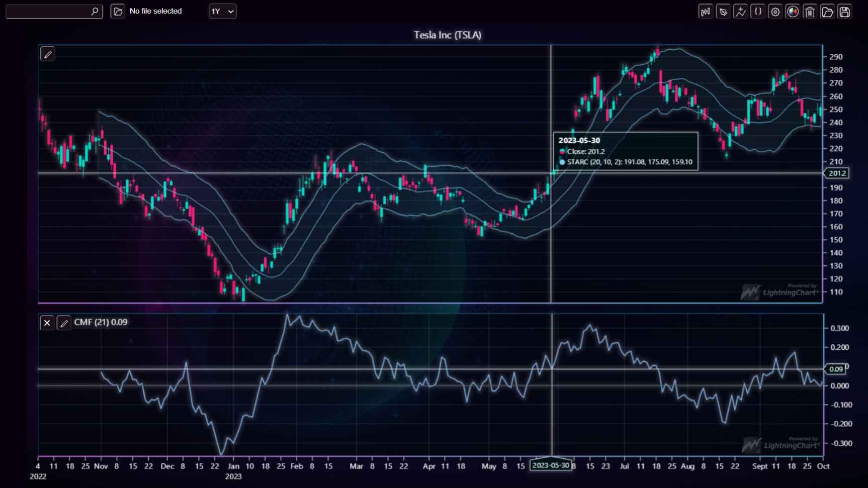Edit the CMF indicator with its pencil icon
The image size is (868, 488).
(x=64, y=323)
